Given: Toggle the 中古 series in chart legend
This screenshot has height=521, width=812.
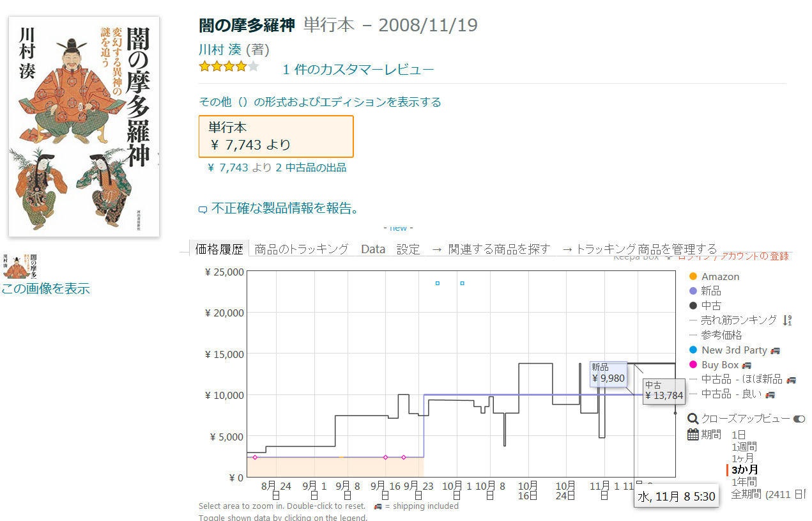Looking at the screenshot, I should [x=705, y=306].
